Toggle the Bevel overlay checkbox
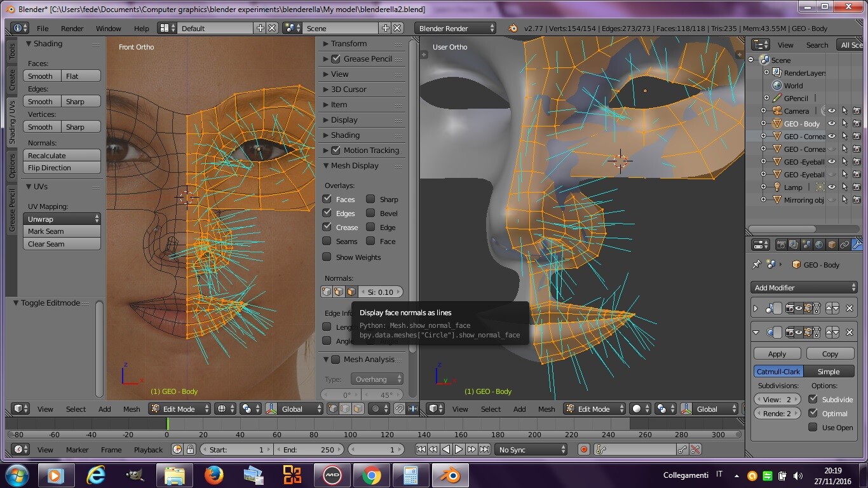 click(370, 213)
